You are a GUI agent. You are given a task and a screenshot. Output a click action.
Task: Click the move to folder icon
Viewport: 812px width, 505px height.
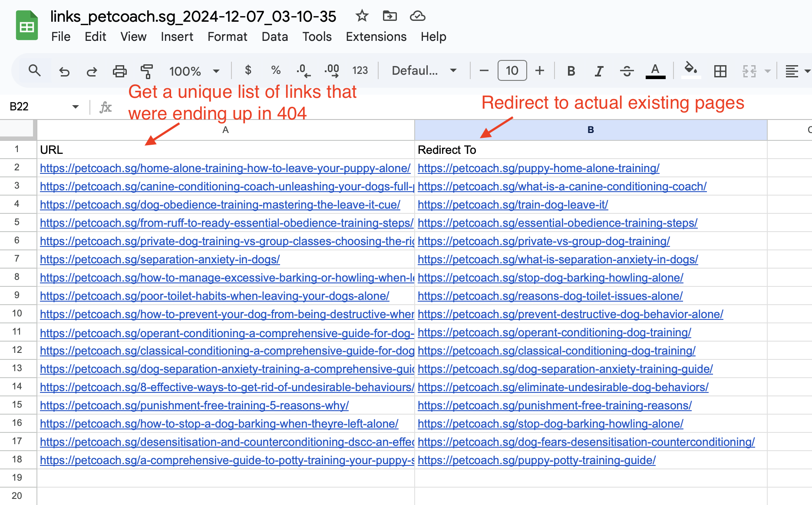[389, 16]
